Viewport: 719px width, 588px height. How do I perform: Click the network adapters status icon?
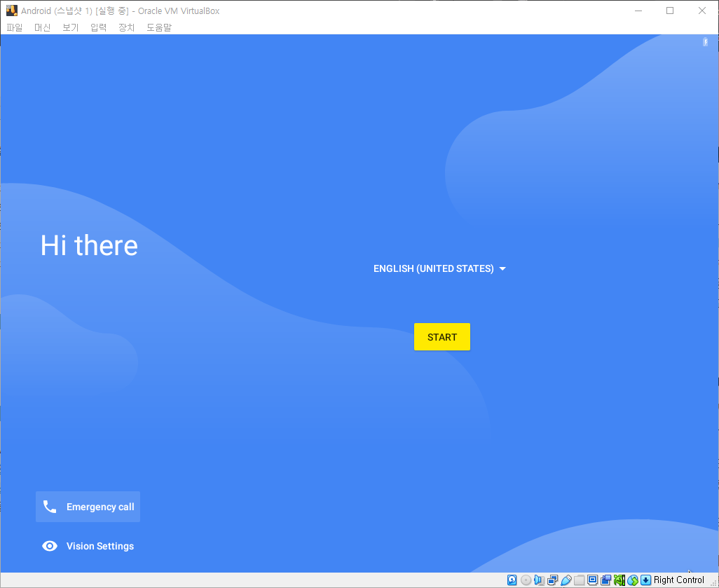552,580
